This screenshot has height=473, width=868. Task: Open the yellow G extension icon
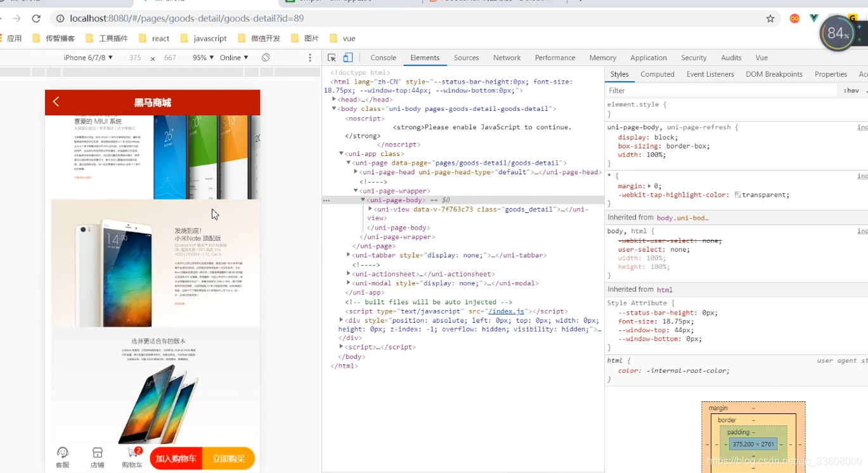click(x=853, y=18)
